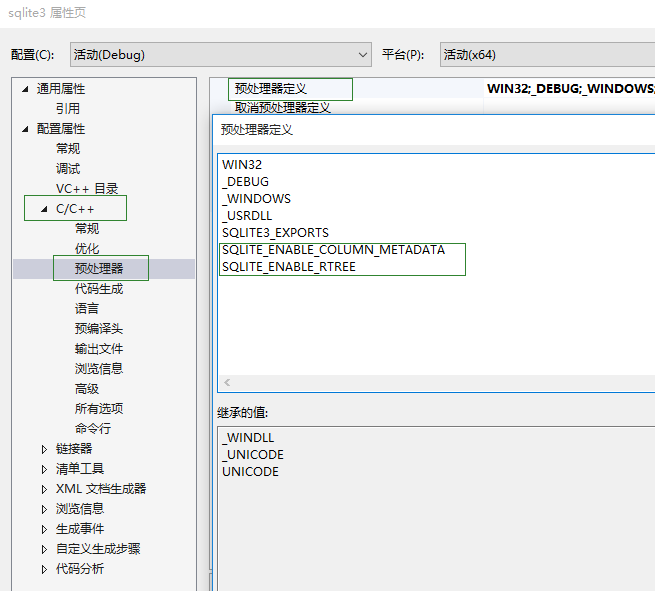Collapse the C/C++ tree node arrow
Image resolution: width=655 pixels, height=591 pixels.
click(44, 209)
